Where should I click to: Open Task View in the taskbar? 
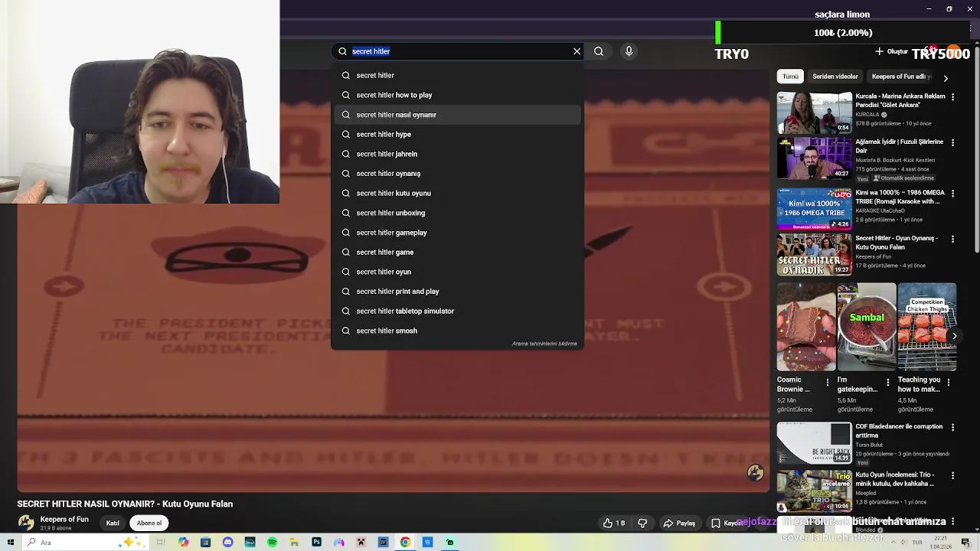tap(161, 543)
